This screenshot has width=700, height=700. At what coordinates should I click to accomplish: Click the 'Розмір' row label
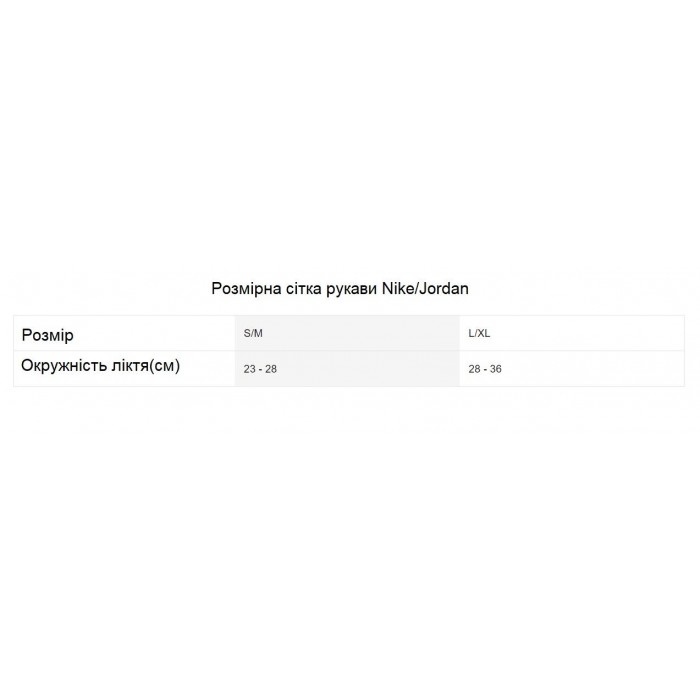[x=47, y=335]
